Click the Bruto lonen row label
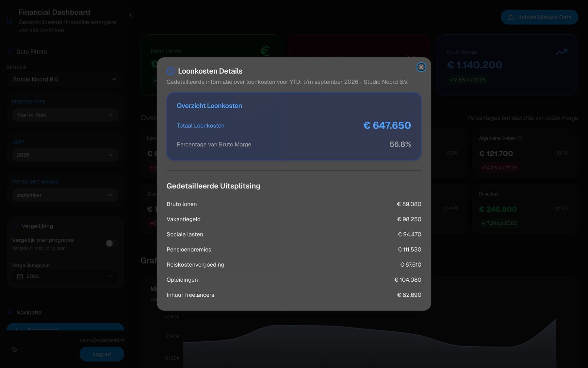This screenshot has height=368, width=588. [x=182, y=204]
